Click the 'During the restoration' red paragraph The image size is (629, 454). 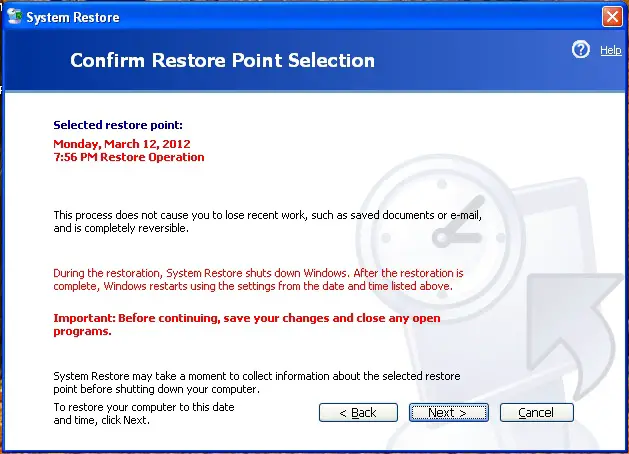258,280
